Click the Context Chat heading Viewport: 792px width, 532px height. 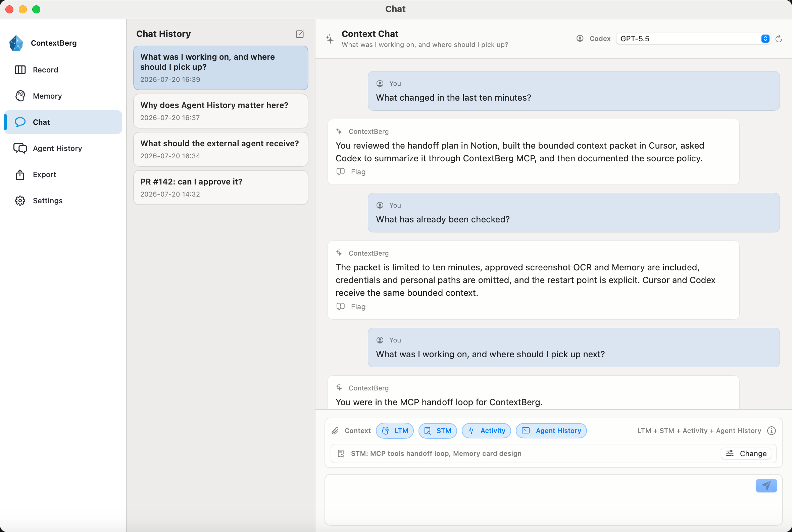point(370,34)
